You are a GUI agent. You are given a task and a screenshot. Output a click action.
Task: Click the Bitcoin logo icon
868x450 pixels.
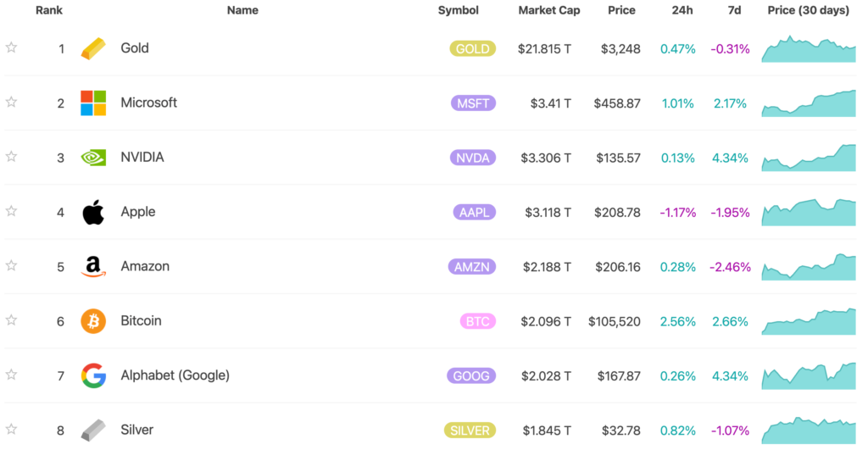point(93,321)
